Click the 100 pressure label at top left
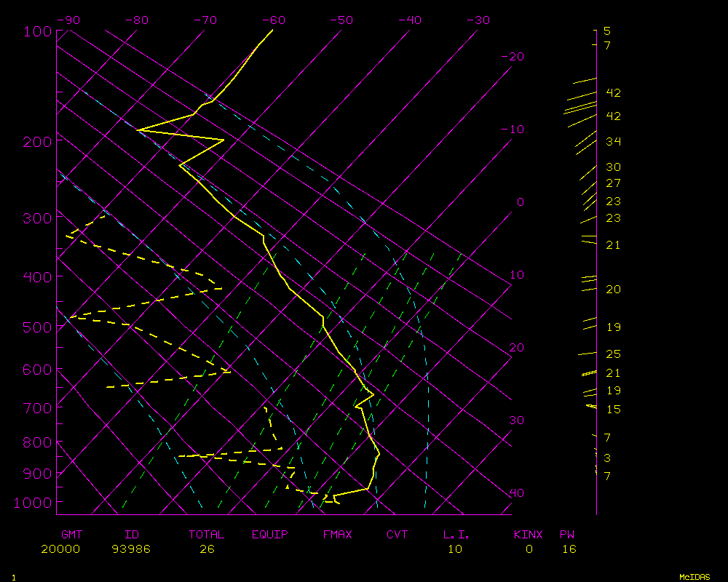The height and width of the screenshot is (582, 728). (36, 32)
